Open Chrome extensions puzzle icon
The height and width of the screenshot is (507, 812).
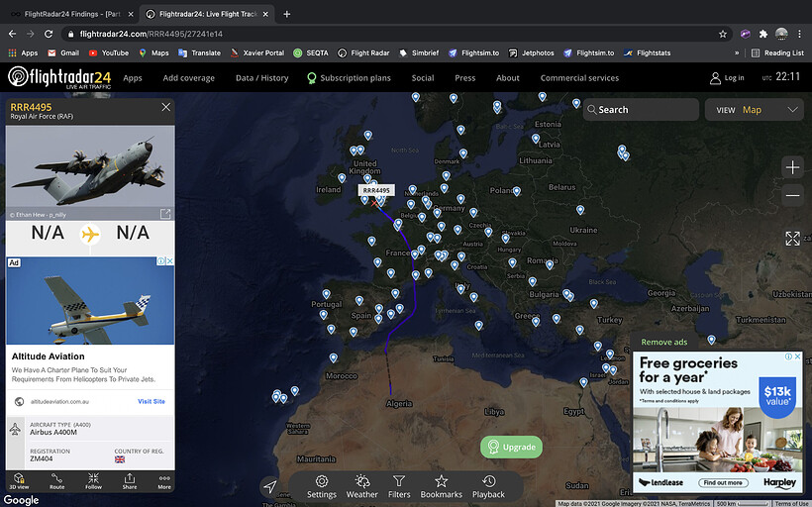pos(762,35)
